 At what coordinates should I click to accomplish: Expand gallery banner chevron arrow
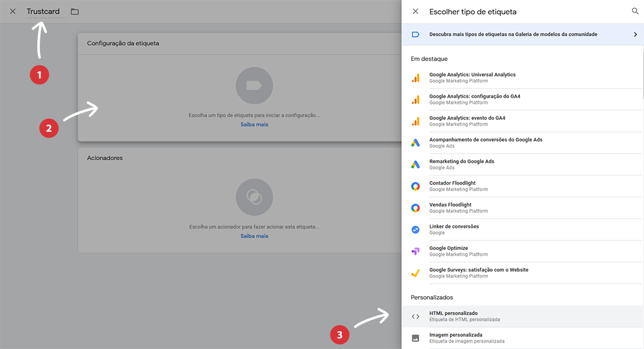click(635, 34)
